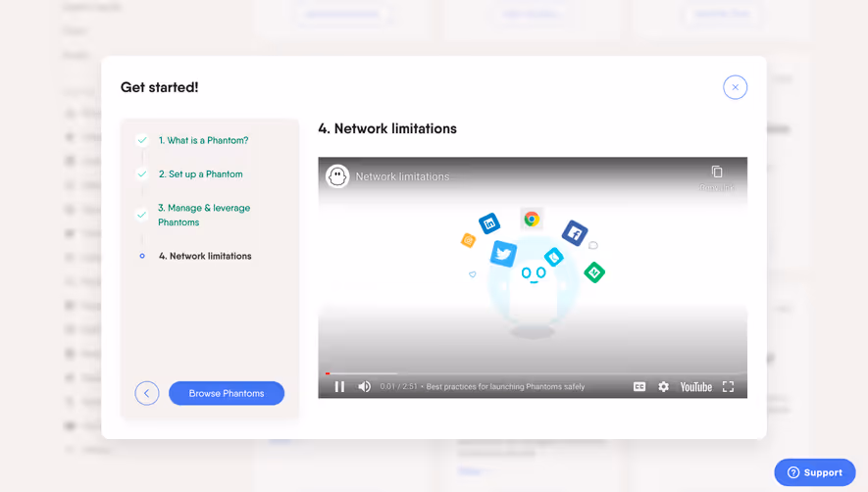Enter fullscreen video mode
The image size is (868, 492).
tap(728, 387)
